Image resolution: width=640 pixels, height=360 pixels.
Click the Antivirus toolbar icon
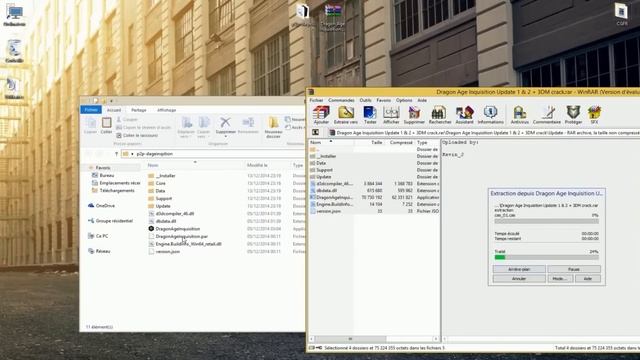click(x=520, y=115)
